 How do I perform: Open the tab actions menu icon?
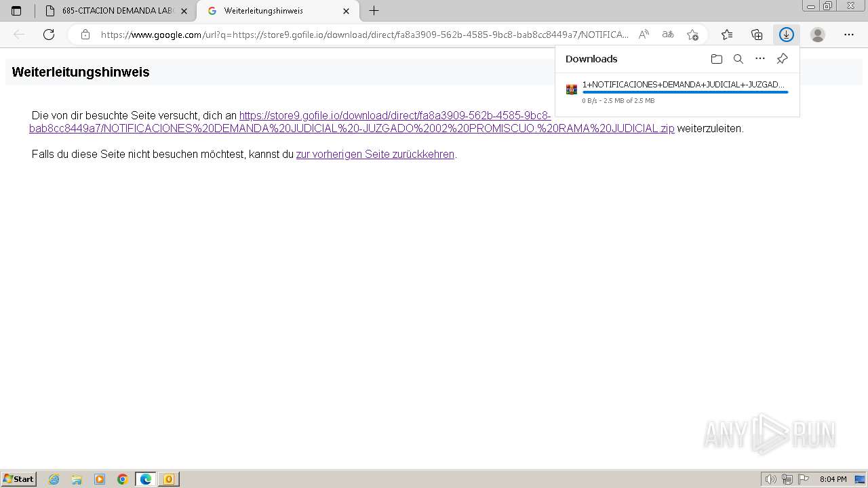pos(16,11)
